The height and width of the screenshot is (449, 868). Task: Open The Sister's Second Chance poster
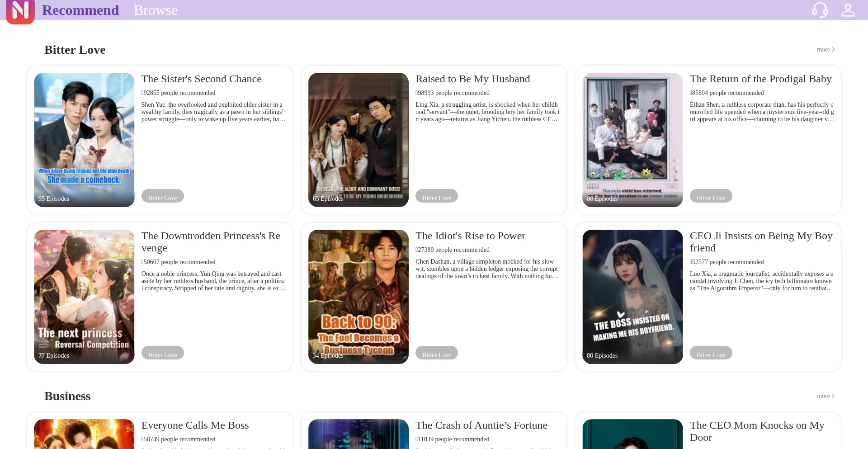coord(84,140)
